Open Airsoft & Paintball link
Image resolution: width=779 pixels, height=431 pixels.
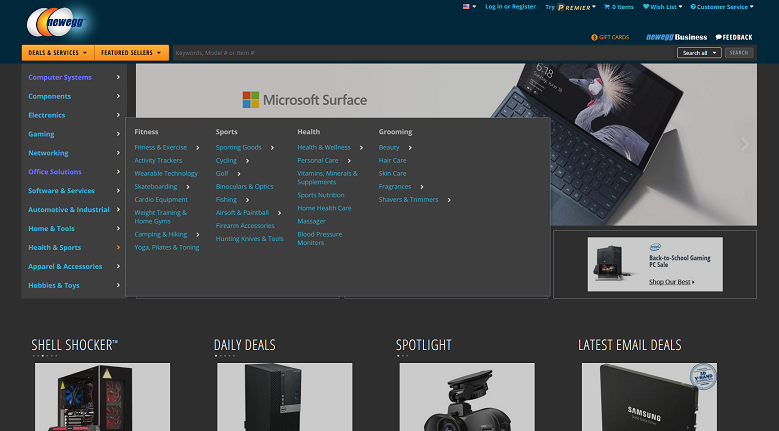click(x=242, y=213)
